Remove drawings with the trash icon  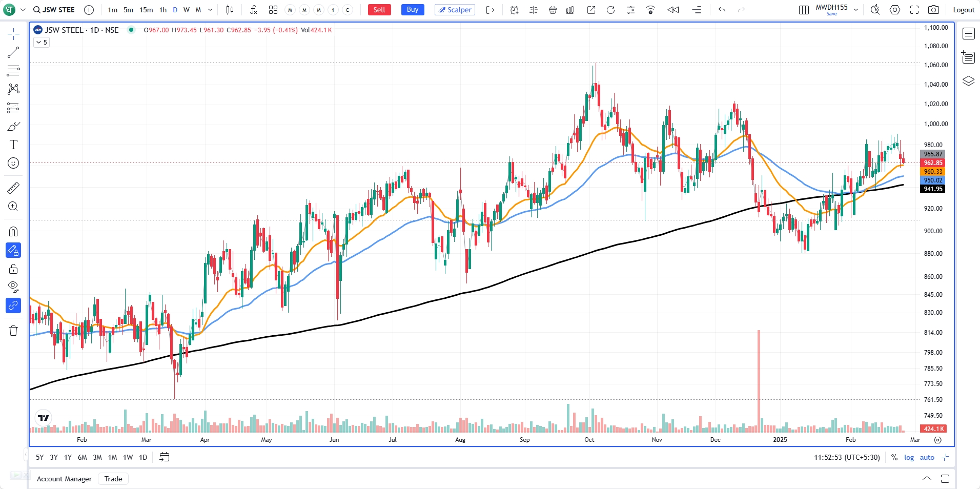coord(13,331)
